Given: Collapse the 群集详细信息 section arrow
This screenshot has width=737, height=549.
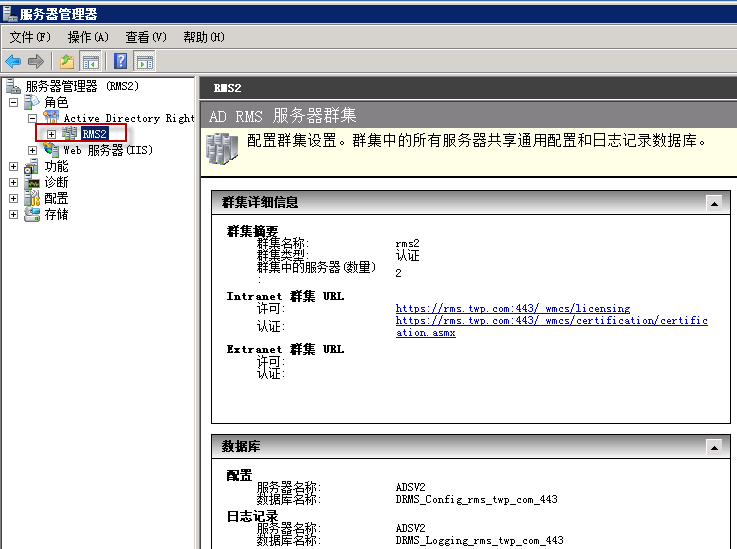Looking at the screenshot, I should 714,204.
